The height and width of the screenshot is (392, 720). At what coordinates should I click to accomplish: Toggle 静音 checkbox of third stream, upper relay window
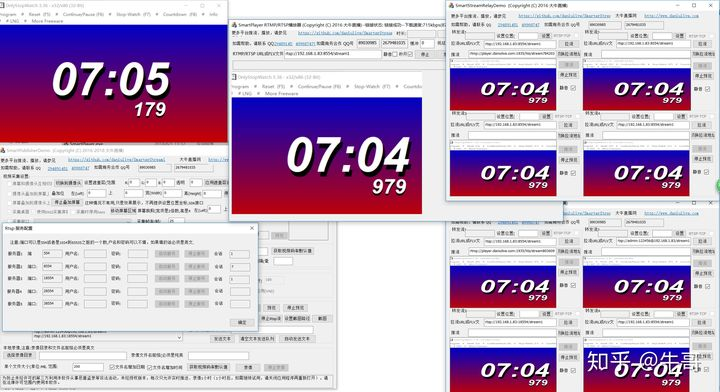click(573, 173)
